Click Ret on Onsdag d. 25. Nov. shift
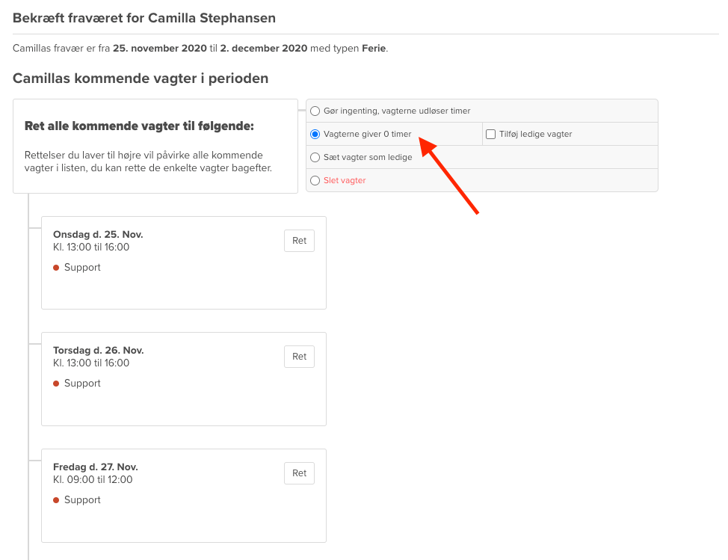 click(x=299, y=241)
